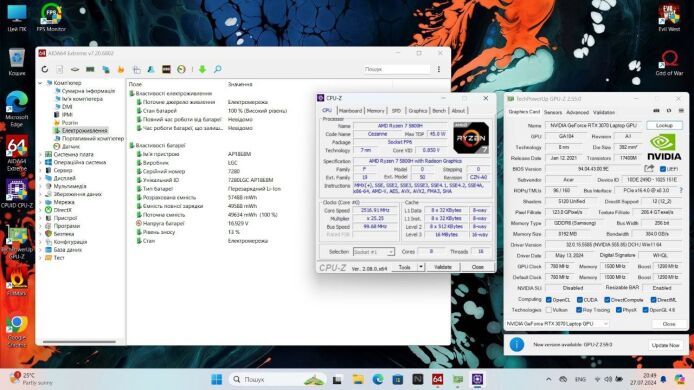Image resolution: width=694 pixels, height=390 pixels.
Task: Toggle the OpenGL 4.6 checkbox in GPU-Z
Action: pyautogui.click(x=645, y=310)
